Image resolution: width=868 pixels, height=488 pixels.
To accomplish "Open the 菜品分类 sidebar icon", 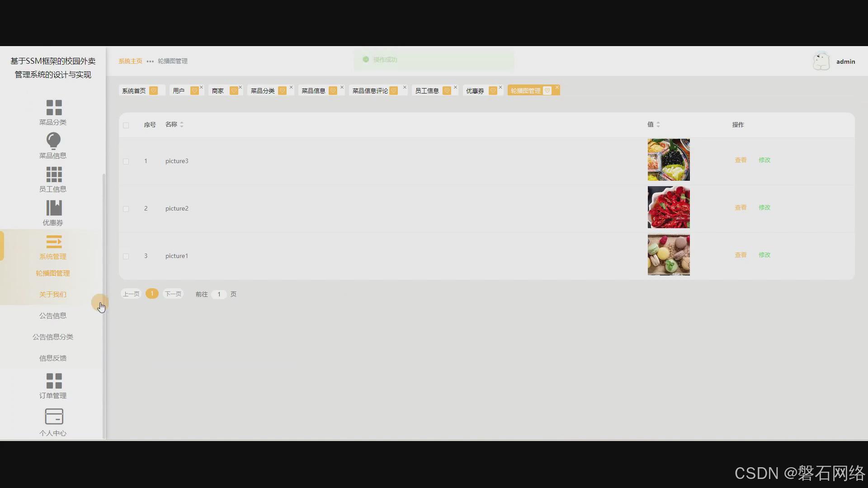I will click(x=54, y=108).
